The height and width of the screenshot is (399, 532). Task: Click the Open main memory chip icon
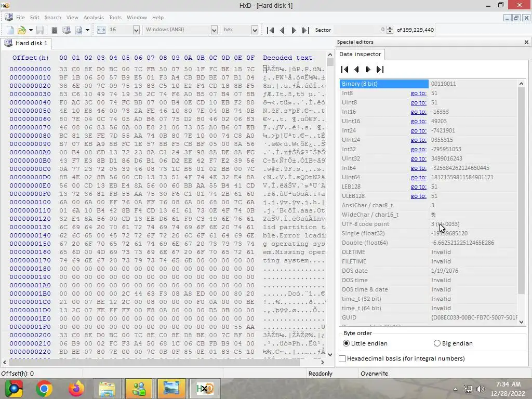[54, 30]
